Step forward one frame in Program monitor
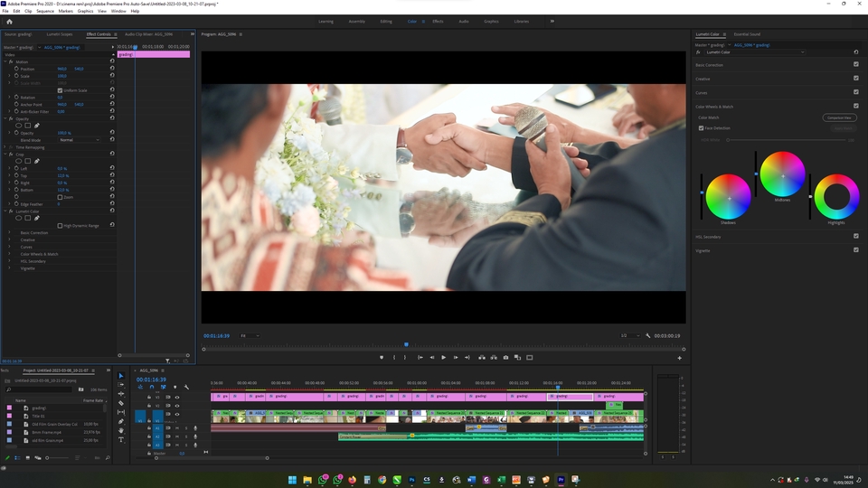The width and height of the screenshot is (868, 488). [456, 358]
